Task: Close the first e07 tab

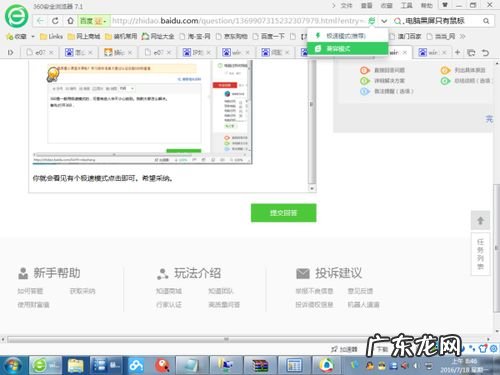Action: click(x=51, y=53)
